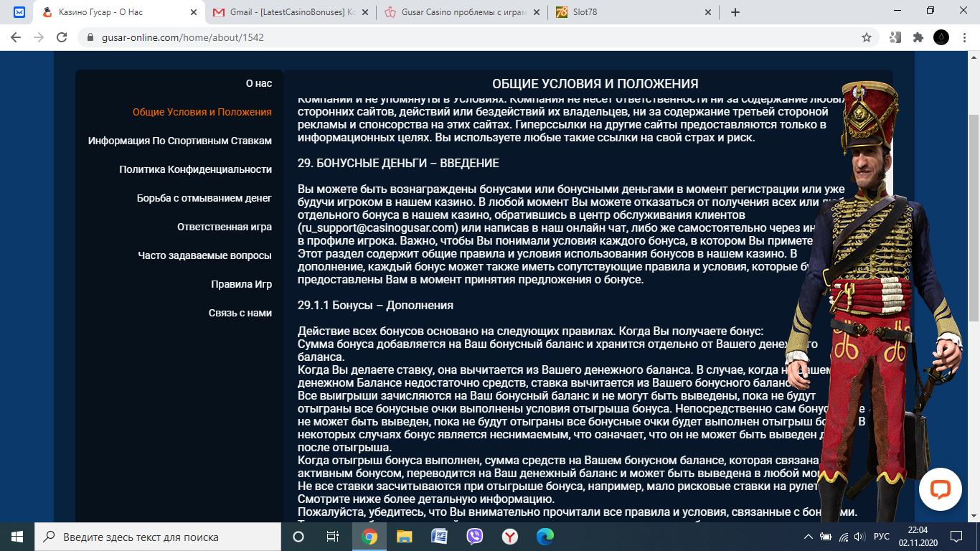The image size is (980, 551).
Task: Open the Wi-Fi network panel
Action: [844, 537]
